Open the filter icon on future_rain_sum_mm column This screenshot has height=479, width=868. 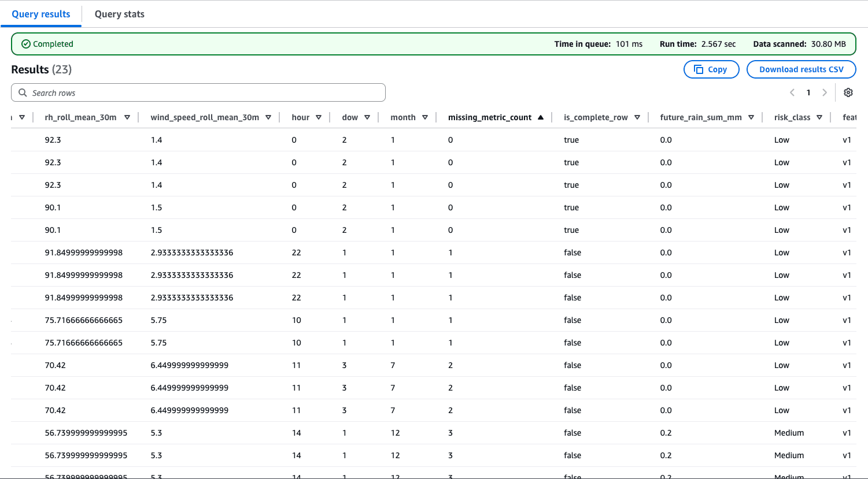(751, 117)
